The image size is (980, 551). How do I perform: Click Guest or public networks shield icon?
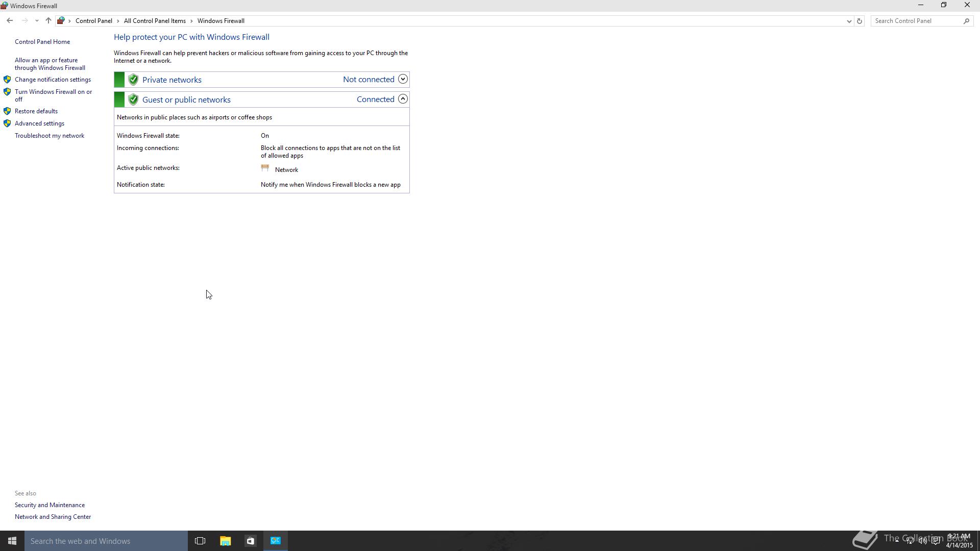point(133,99)
